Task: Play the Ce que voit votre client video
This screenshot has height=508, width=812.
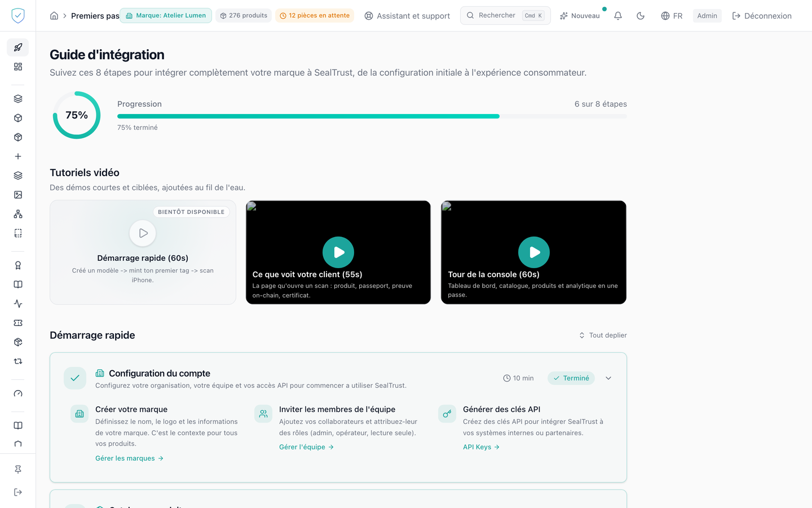Action: (x=338, y=252)
